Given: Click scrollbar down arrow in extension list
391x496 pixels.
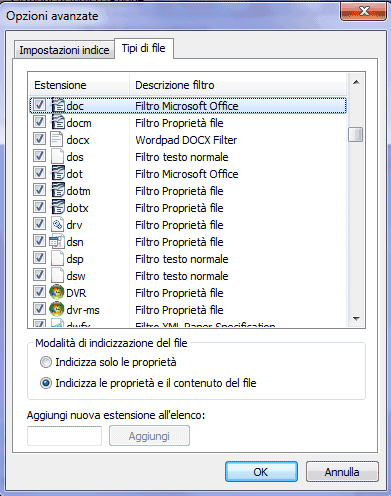Looking at the screenshot, I should point(356,319).
